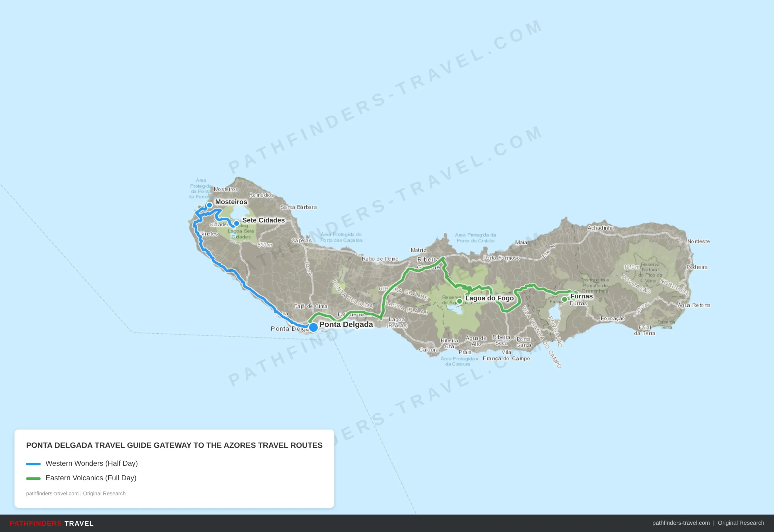Image resolution: width=774 pixels, height=532 pixels.
Task: Click the green Eastern Volcanics legend swatch
Action: click(x=33, y=478)
